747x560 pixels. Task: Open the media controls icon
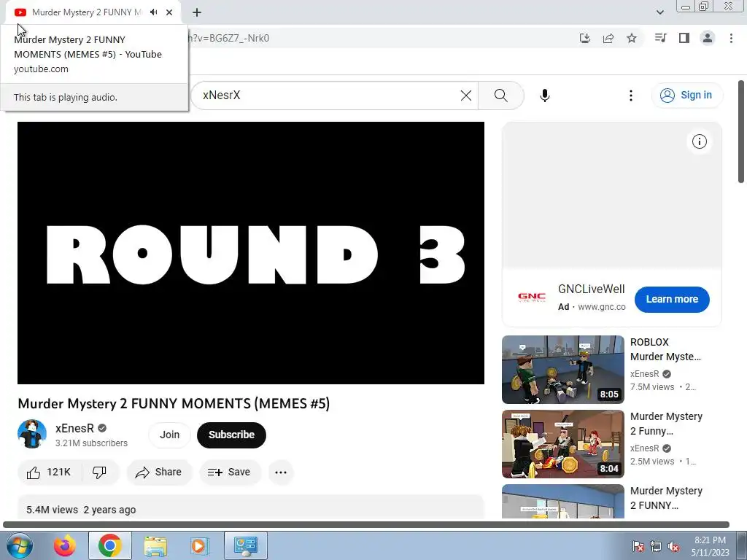(x=660, y=38)
